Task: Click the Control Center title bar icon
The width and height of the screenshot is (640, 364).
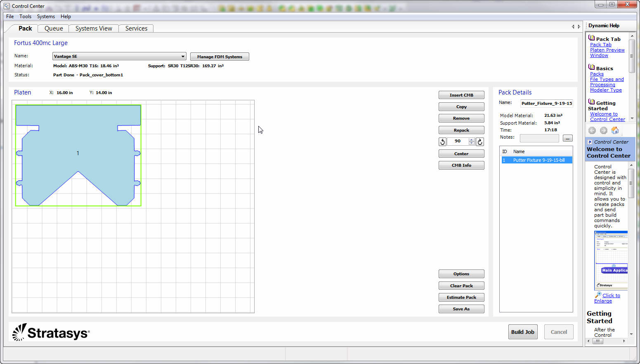Action: point(7,6)
